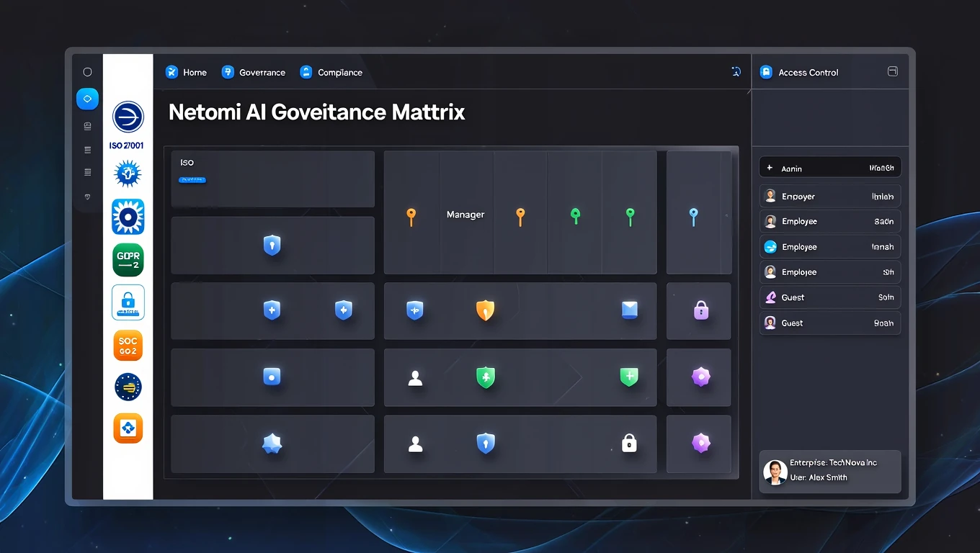This screenshot has height=553, width=980.
Task: Open the Access Control panel tab
Action: (x=800, y=72)
